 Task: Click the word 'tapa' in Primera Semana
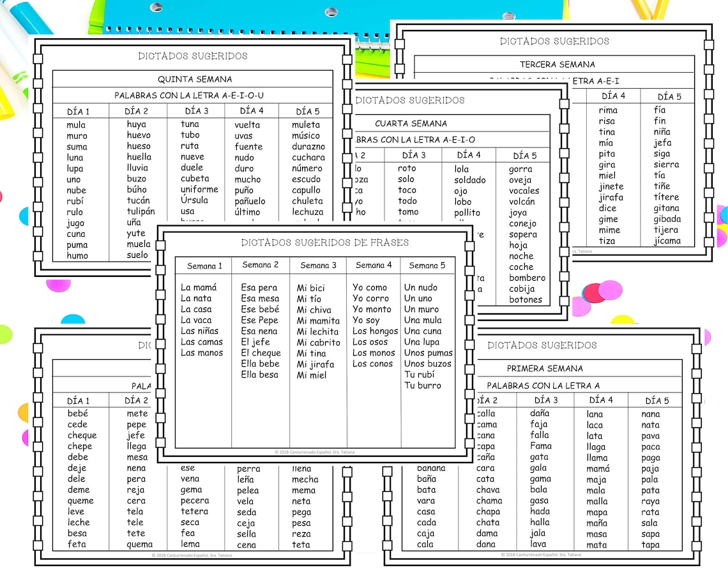coord(650,545)
